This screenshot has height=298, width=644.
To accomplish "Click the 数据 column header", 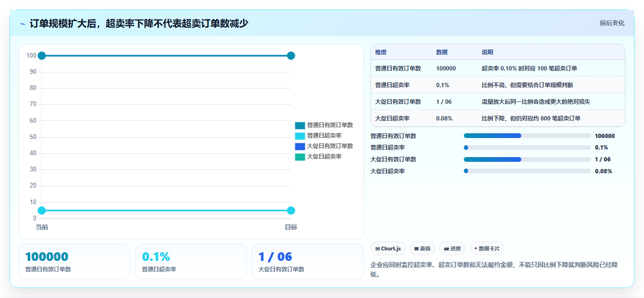I will (x=442, y=52).
